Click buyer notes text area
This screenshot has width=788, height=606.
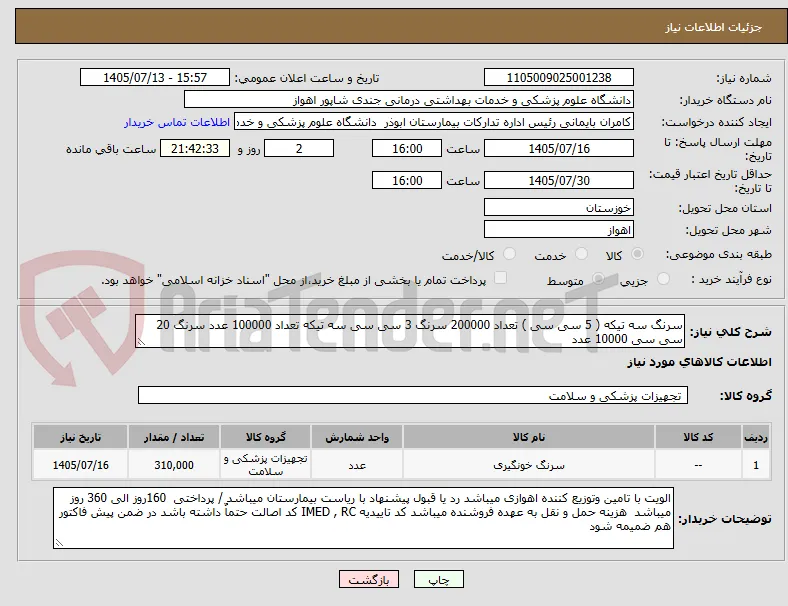(363, 518)
